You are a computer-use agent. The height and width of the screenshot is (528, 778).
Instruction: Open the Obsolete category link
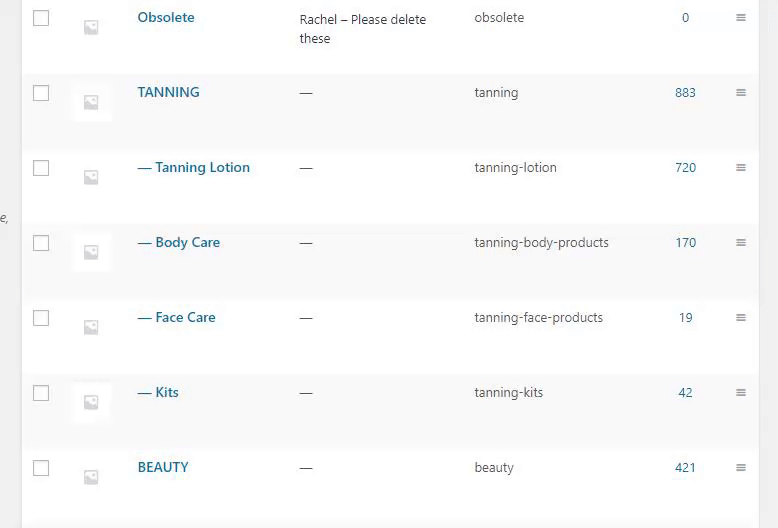166,18
